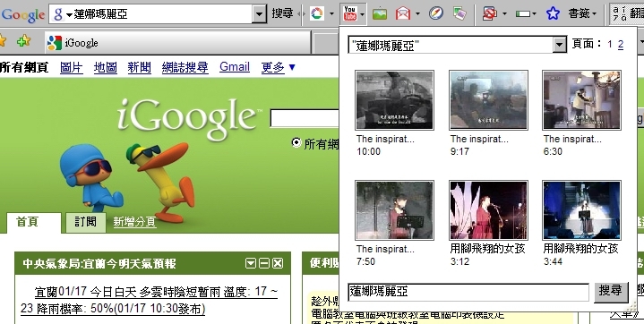Click the compass toolbar icon
The height and width of the screenshot is (324, 644).
pyautogui.click(x=436, y=13)
